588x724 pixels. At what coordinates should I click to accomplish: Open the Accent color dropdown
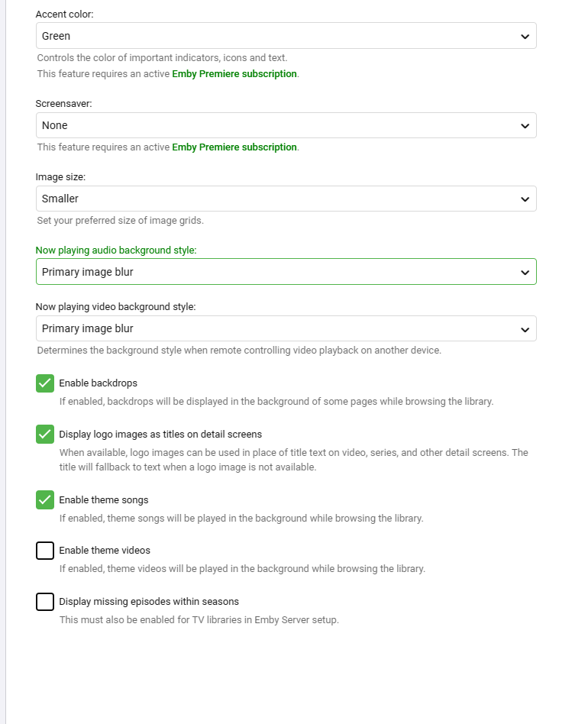pyautogui.click(x=286, y=36)
